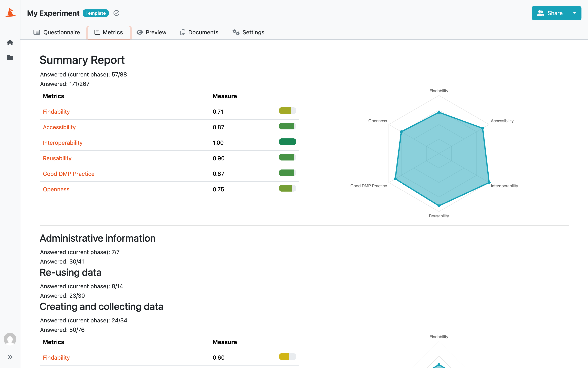The image size is (588, 368).
Task: Open the Interoperability metric link
Action: 63,143
